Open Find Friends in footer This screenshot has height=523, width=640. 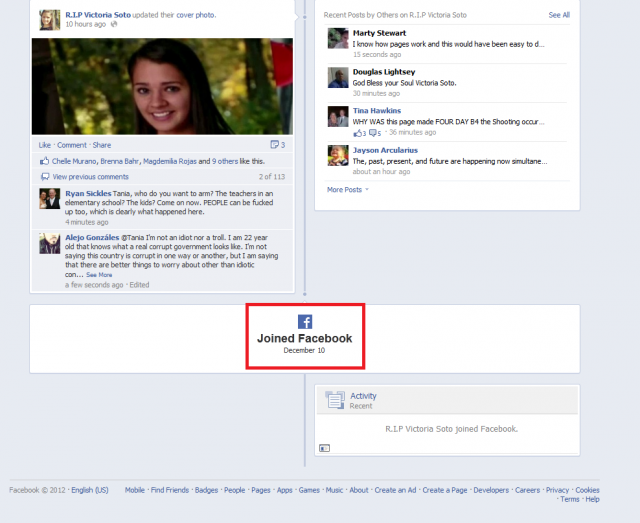coord(170,490)
